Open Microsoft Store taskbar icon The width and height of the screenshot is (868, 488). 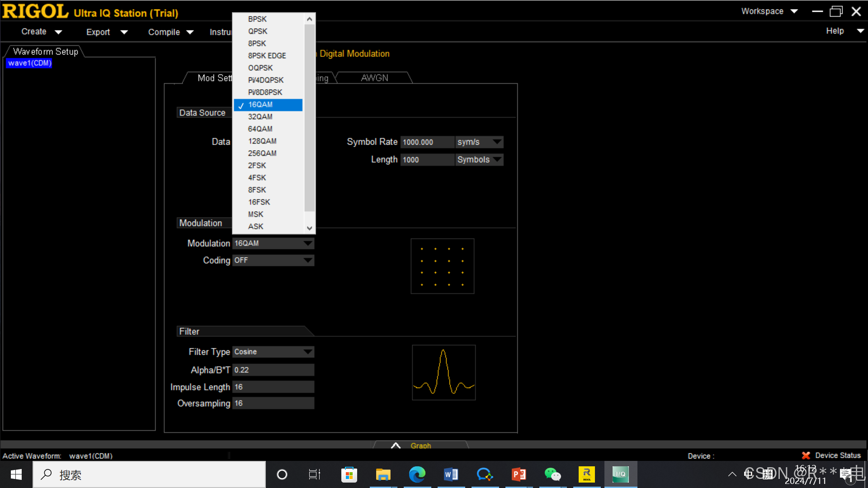[x=349, y=474]
